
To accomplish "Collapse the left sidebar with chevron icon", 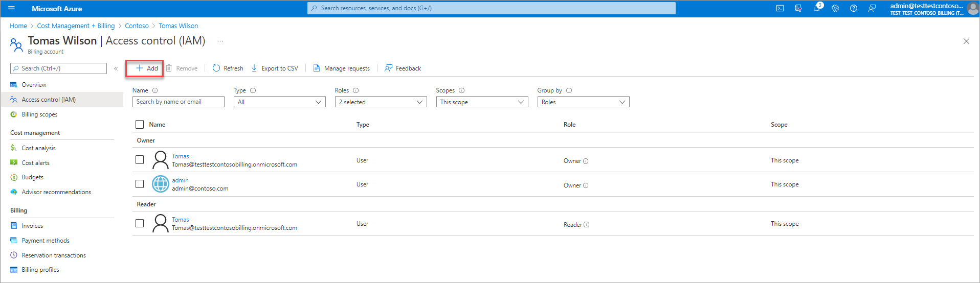I will click(116, 68).
